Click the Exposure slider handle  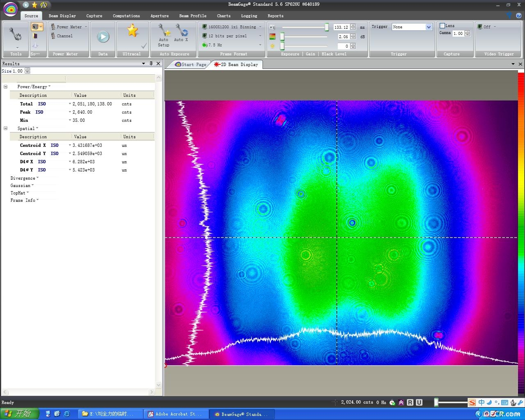point(327,27)
